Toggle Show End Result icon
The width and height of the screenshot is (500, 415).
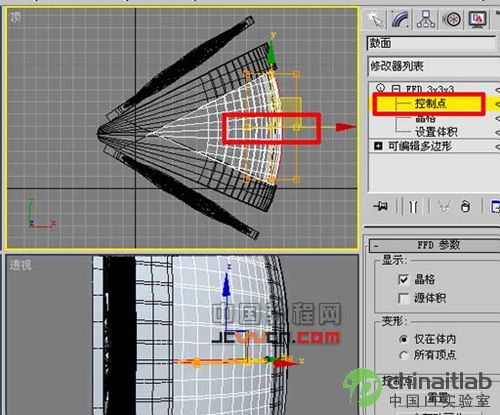coord(413,207)
